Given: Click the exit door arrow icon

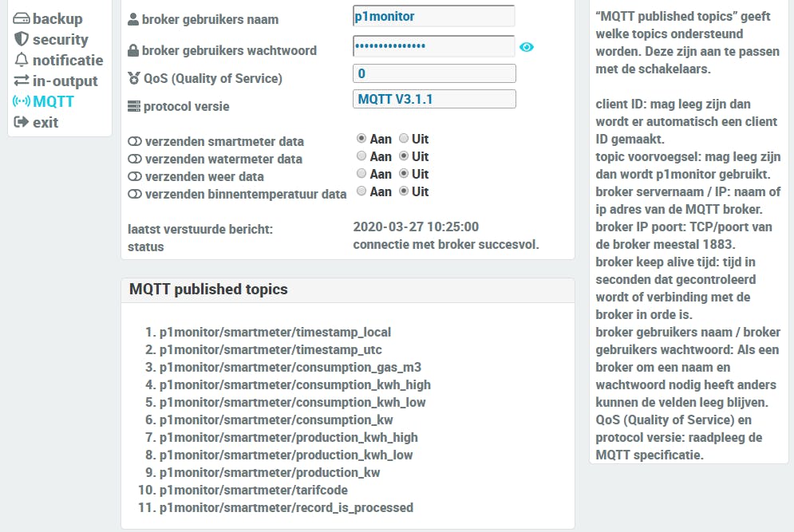Looking at the screenshot, I should point(21,122).
